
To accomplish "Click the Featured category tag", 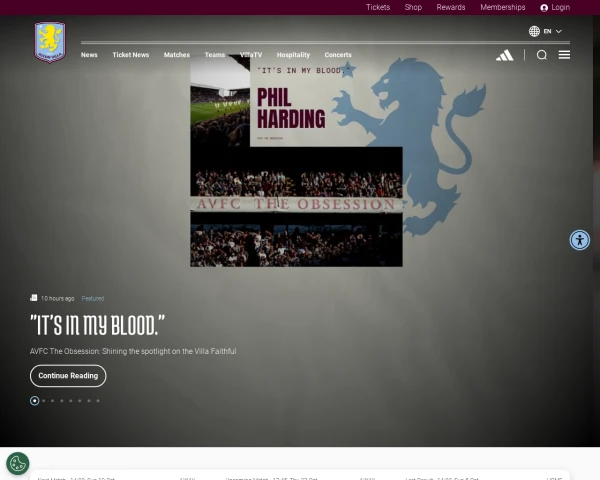I will pos(93,299).
